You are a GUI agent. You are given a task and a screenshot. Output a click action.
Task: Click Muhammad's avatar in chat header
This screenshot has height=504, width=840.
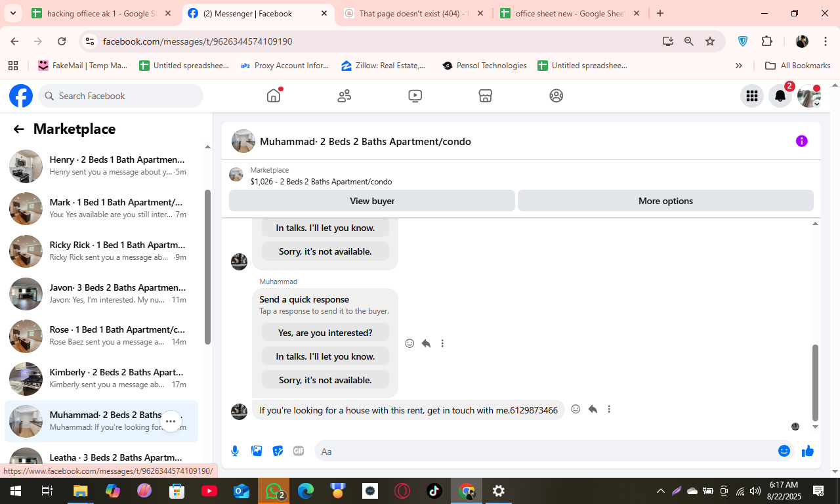243,141
